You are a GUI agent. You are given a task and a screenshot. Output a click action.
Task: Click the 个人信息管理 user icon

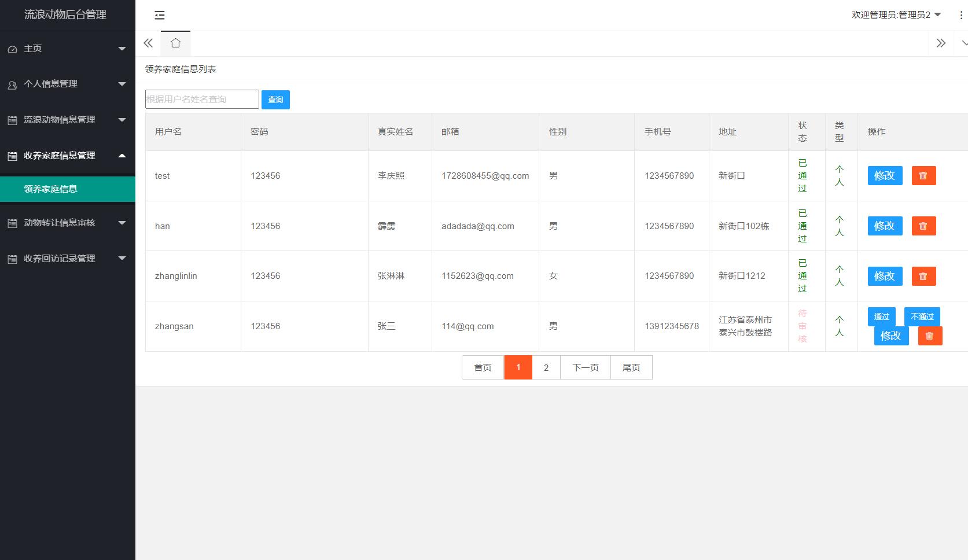[x=12, y=84]
